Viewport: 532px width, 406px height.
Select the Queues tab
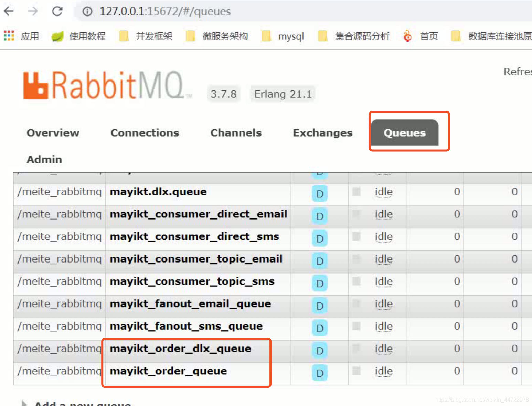[405, 133]
